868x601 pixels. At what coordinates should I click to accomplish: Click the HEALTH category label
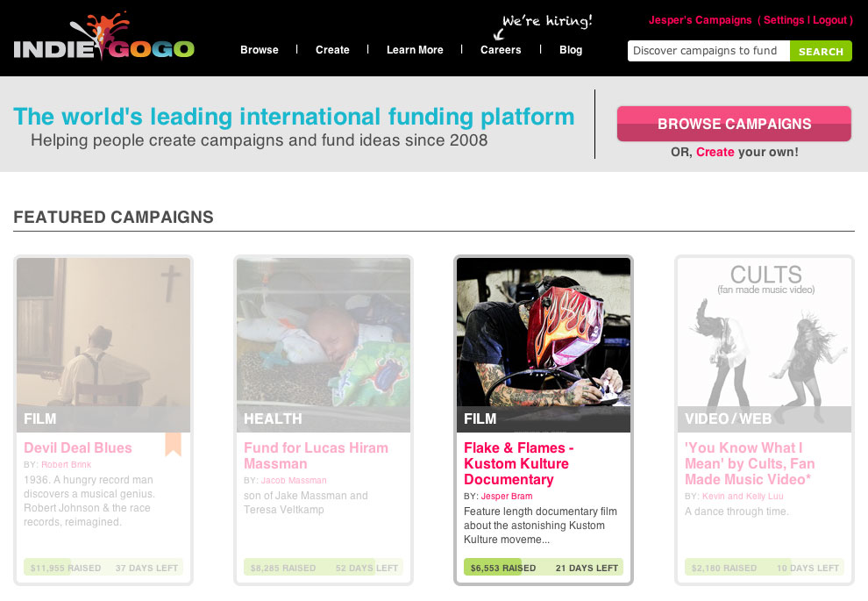point(273,419)
